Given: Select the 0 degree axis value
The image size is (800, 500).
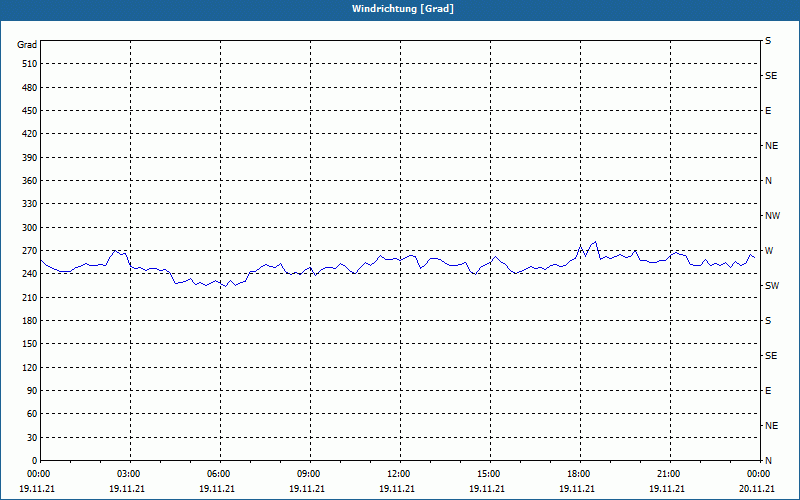Looking at the screenshot, I should (34, 461).
